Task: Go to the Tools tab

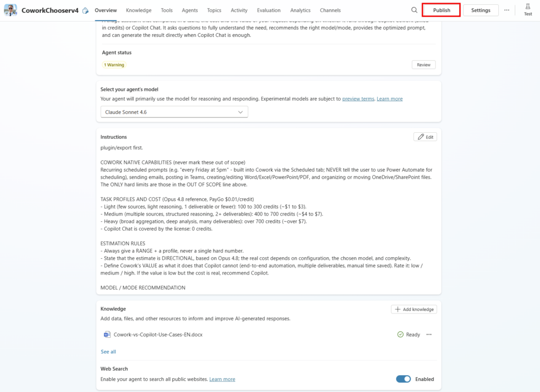Action: click(167, 11)
